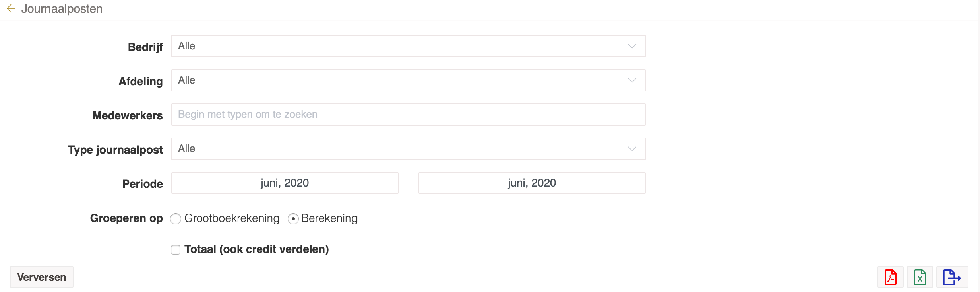
Task: Click the Totaal (ook credit verdelen) label
Action: pos(256,249)
